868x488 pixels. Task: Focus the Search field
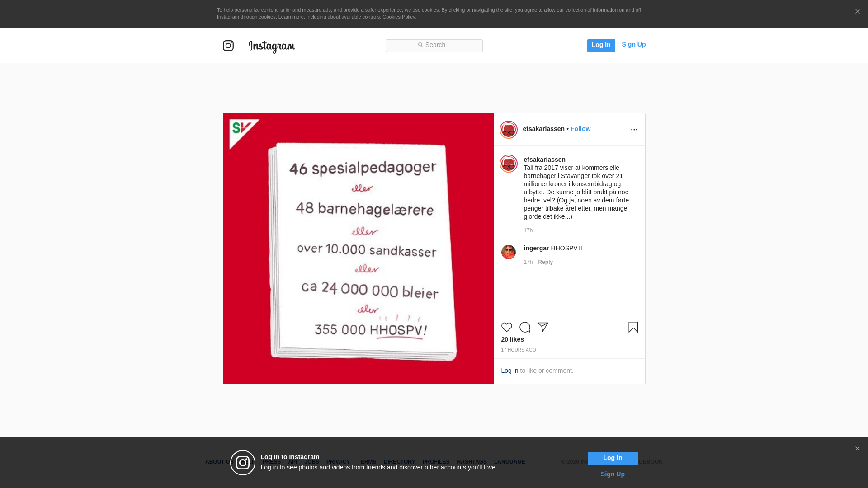tap(434, 46)
